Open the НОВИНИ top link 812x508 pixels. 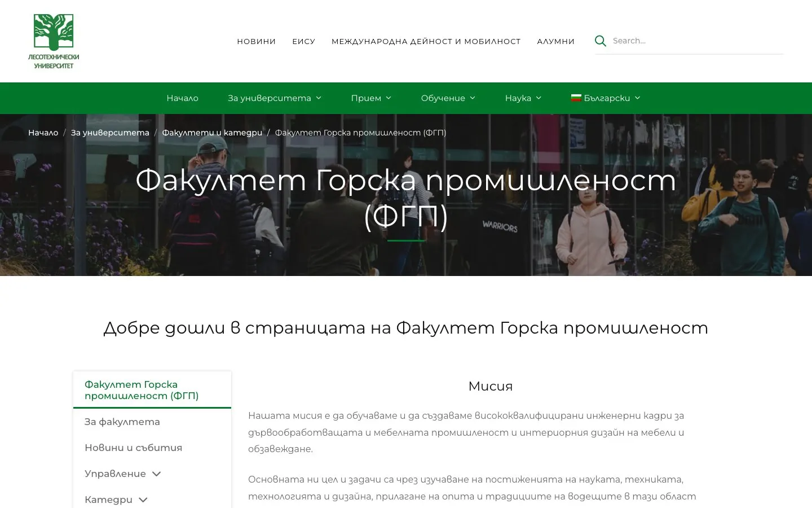click(x=256, y=41)
